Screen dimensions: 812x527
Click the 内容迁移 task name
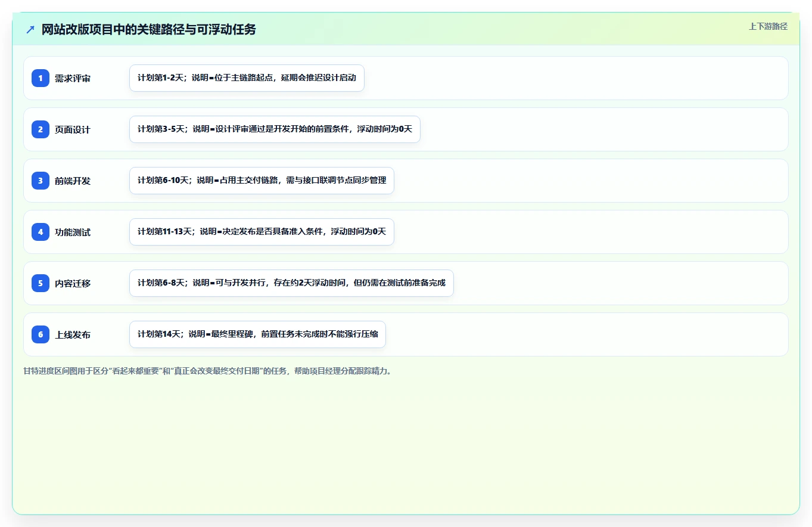73,283
